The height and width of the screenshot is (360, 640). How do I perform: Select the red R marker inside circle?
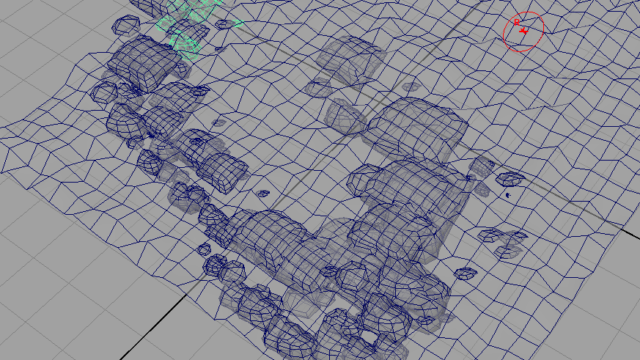pyautogui.click(x=517, y=22)
